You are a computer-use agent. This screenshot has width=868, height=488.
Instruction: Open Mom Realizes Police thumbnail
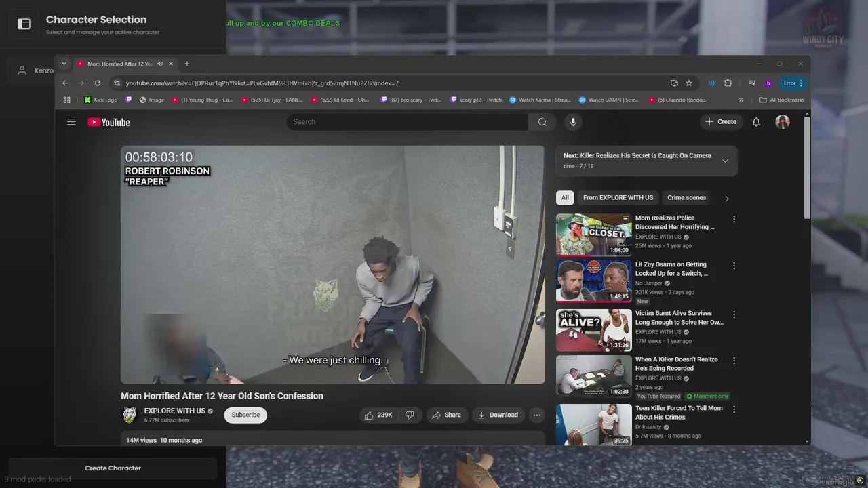point(594,235)
